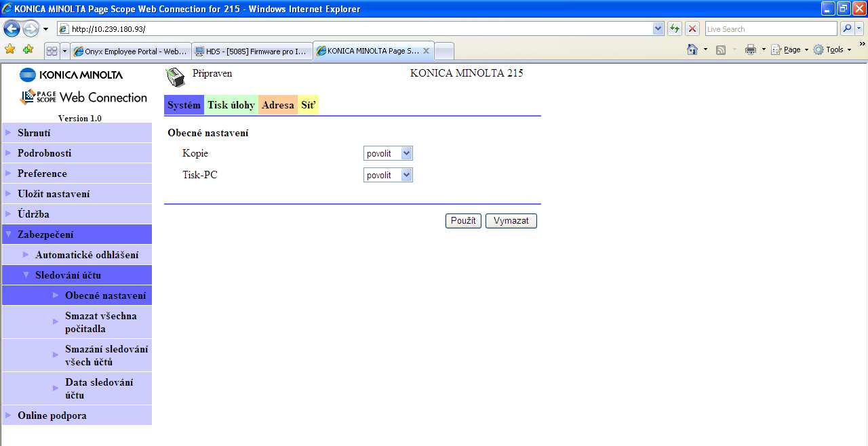
Task: Open the address bar history dropdown
Action: (658, 28)
